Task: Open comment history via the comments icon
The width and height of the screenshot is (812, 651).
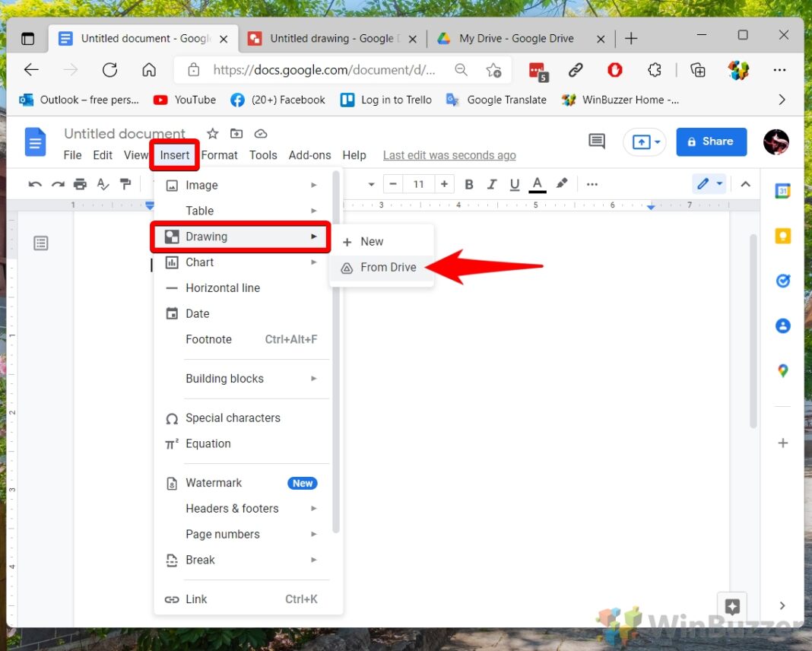Action: click(x=596, y=141)
